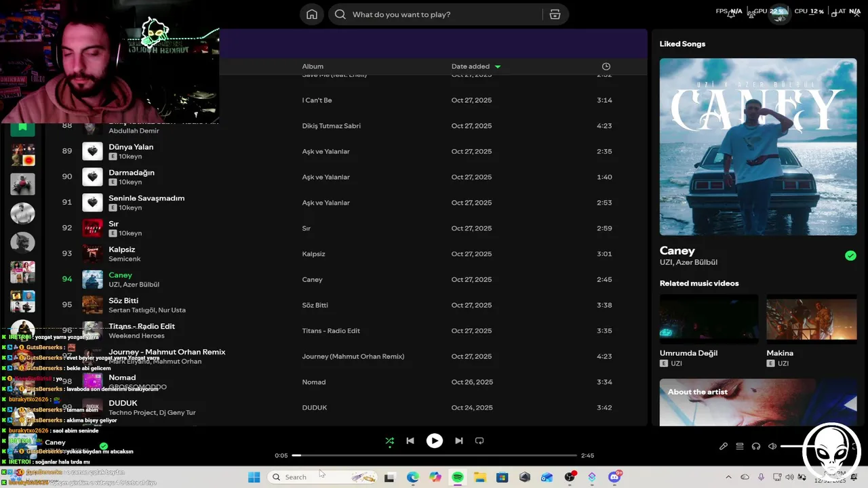Open the Browse icon in the search bar

pyautogui.click(x=555, y=14)
